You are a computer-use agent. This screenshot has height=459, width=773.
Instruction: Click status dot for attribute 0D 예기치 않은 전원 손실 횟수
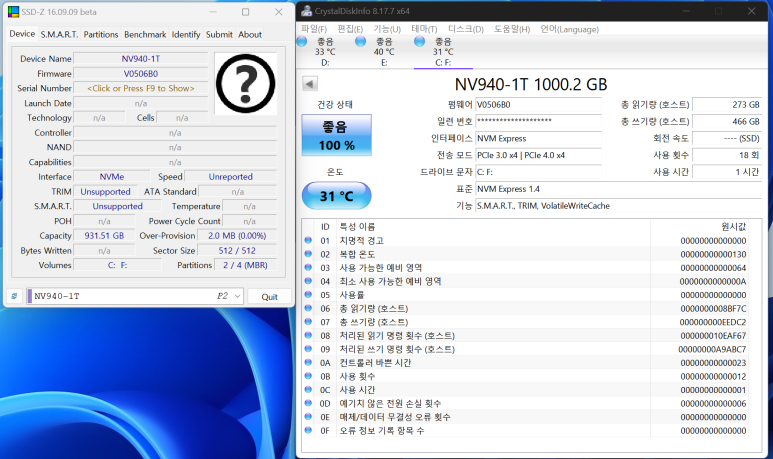click(308, 403)
